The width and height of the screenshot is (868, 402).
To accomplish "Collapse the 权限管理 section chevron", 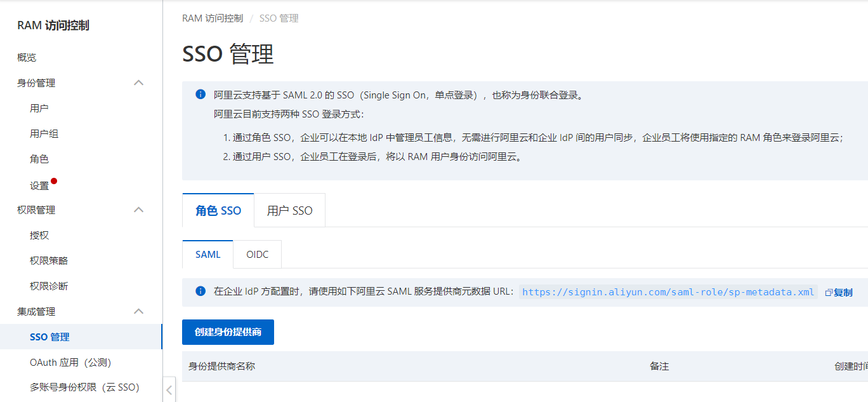I will click(x=139, y=210).
